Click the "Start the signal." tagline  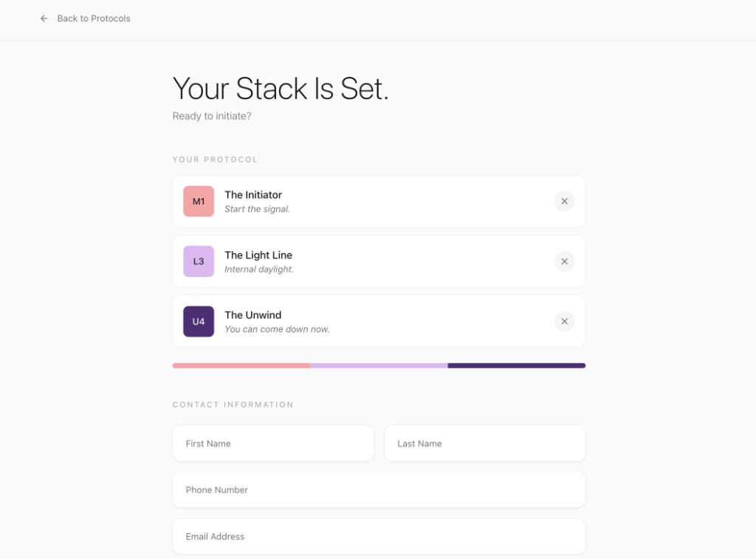point(257,209)
